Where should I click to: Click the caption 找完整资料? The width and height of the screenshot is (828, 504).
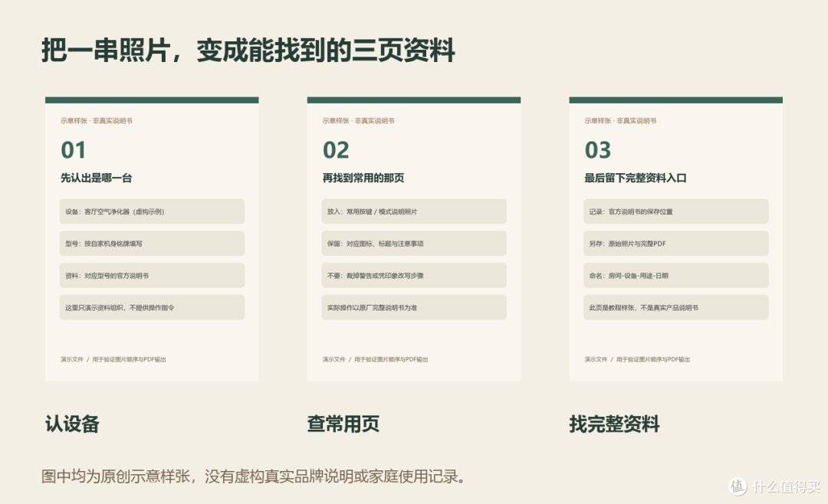tap(614, 424)
